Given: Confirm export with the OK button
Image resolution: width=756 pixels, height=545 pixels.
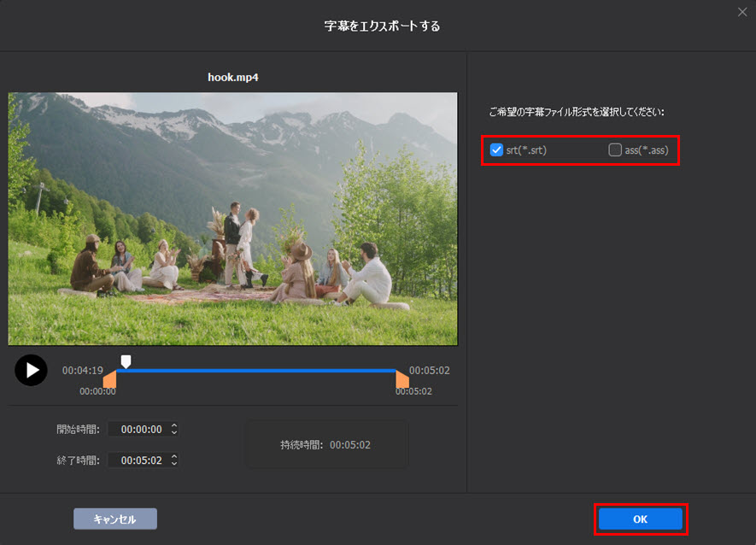Looking at the screenshot, I should 641,519.
